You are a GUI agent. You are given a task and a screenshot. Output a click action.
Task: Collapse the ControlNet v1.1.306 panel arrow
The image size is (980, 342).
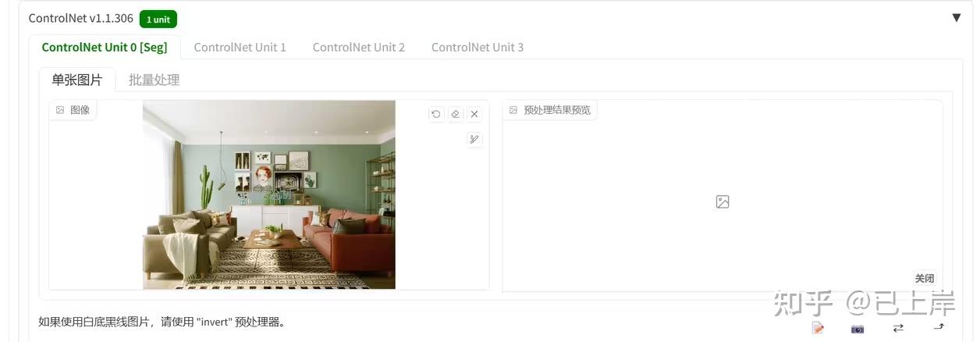pyautogui.click(x=956, y=17)
